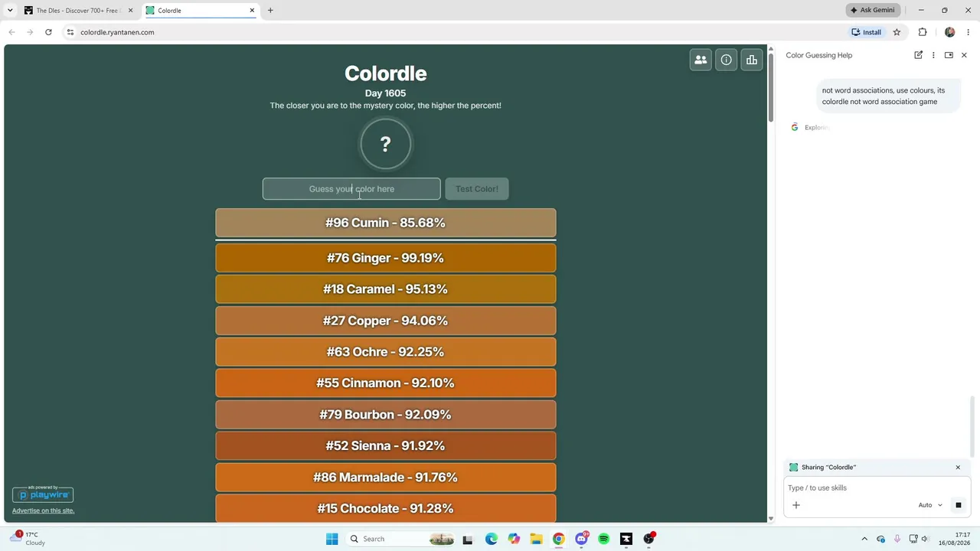Open Gemini panel more options menu
The image size is (980, 551).
point(933,55)
